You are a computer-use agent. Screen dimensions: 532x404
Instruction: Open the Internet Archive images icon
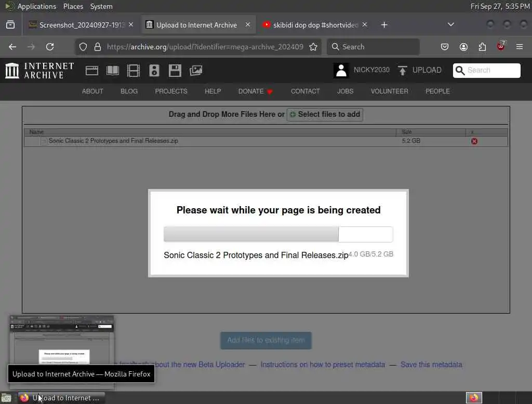tap(196, 71)
